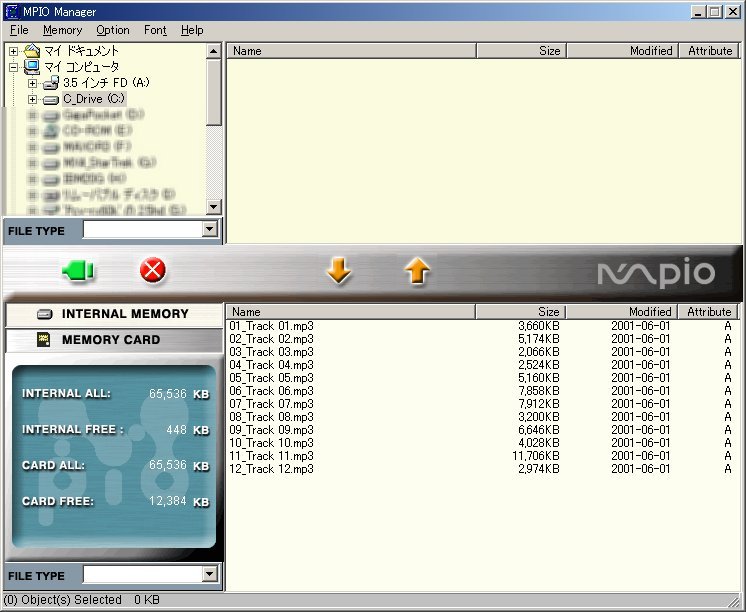Expand the 3.5 inch FD (A:) node
Image resolution: width=746 pixels, height=612 pixels.
click(x=32, y=83)
